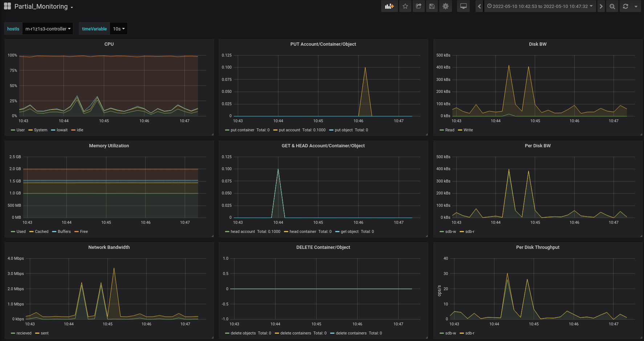Click the sent legend color swatch
This screenshot has width=644, height=341.
tap(37, 333)
